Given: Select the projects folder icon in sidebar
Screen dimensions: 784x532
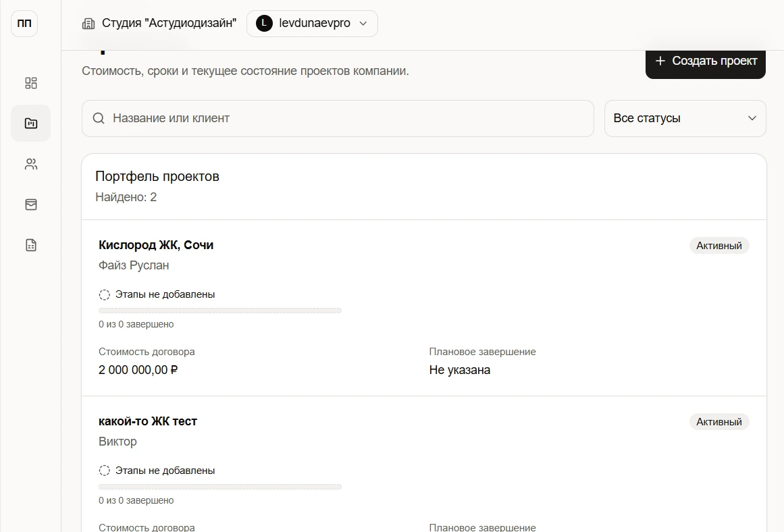Looking at the screenshot, I should tap(31, 123).
